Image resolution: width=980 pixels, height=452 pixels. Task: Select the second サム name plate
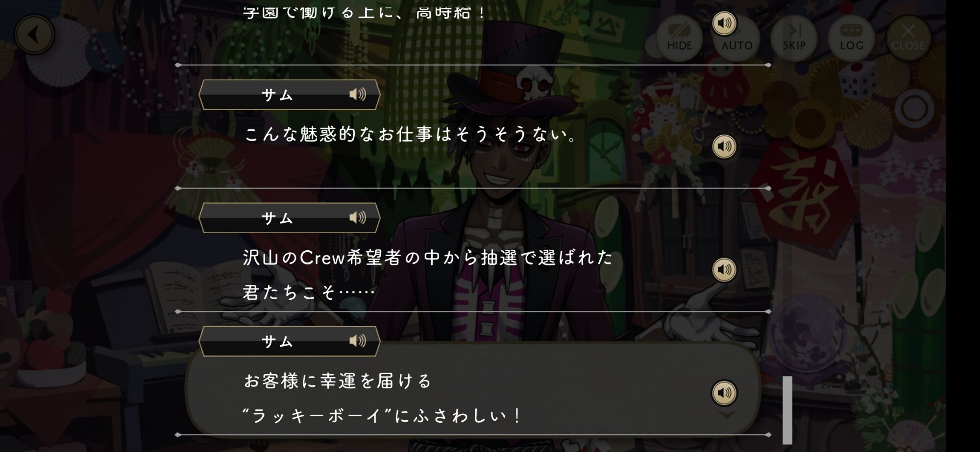tap(290, 218)
